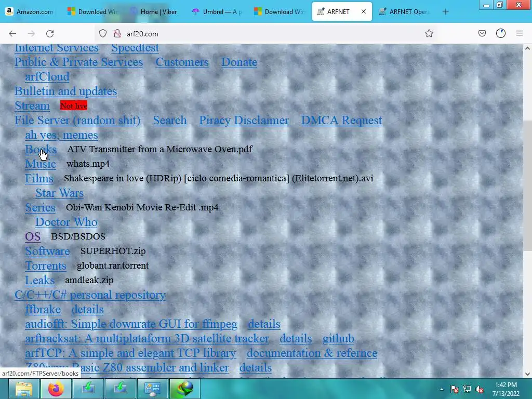Switch to Home | Viber tab
This screenshot has width=532, height=399.
[x=154, y=11]
